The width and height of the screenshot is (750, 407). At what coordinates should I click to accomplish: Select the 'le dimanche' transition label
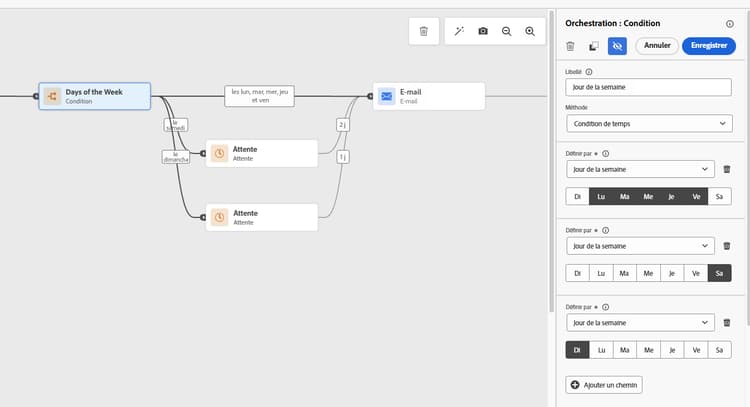point(176,157)
